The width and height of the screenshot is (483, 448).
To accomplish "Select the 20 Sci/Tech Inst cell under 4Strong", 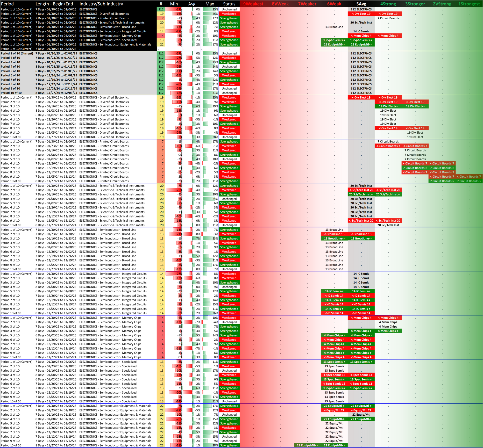I will [x=388, y=225].
